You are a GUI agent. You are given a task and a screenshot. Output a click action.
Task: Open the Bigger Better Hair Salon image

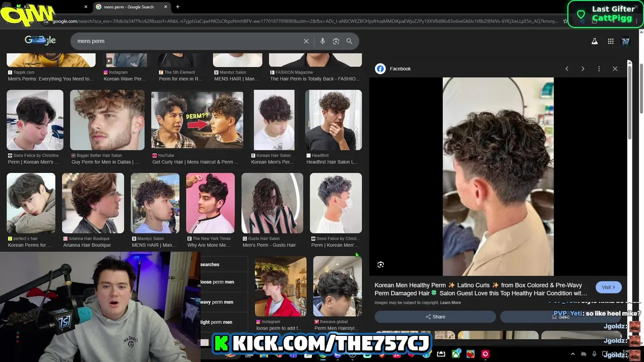(107, 120)
